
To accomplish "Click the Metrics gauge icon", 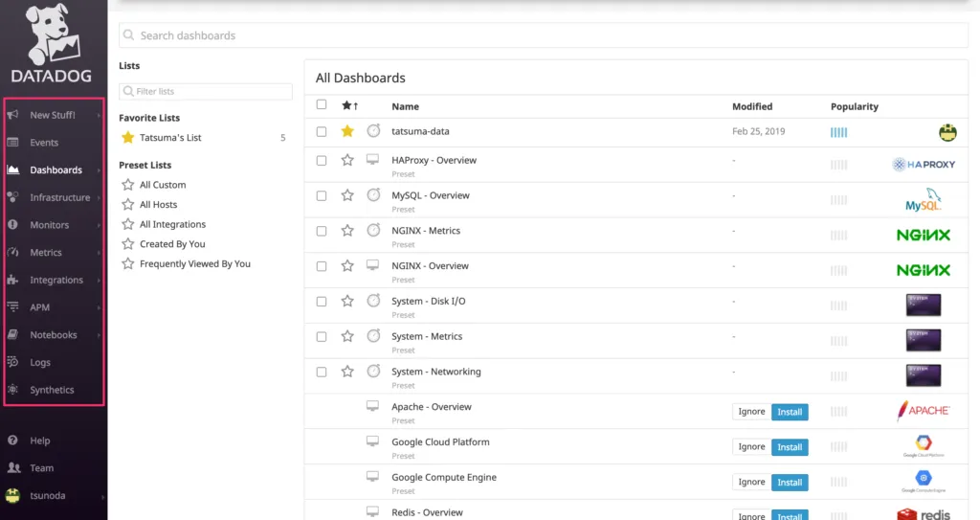I will 12,252.
